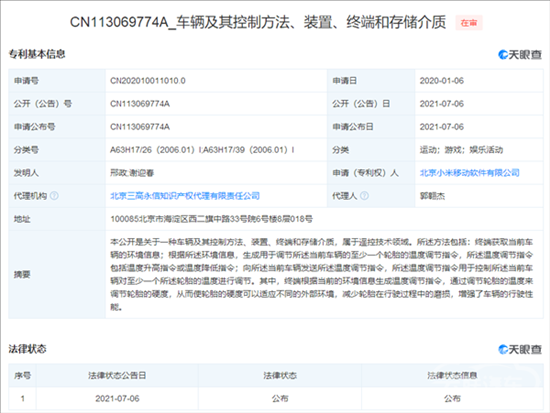Click 法律状态公告日 column header

click(117, 375)
